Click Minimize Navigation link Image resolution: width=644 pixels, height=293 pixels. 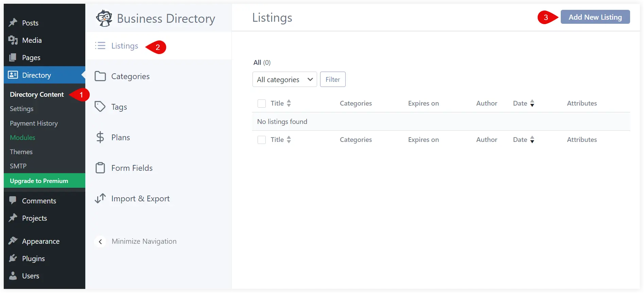tap(144, 241)
